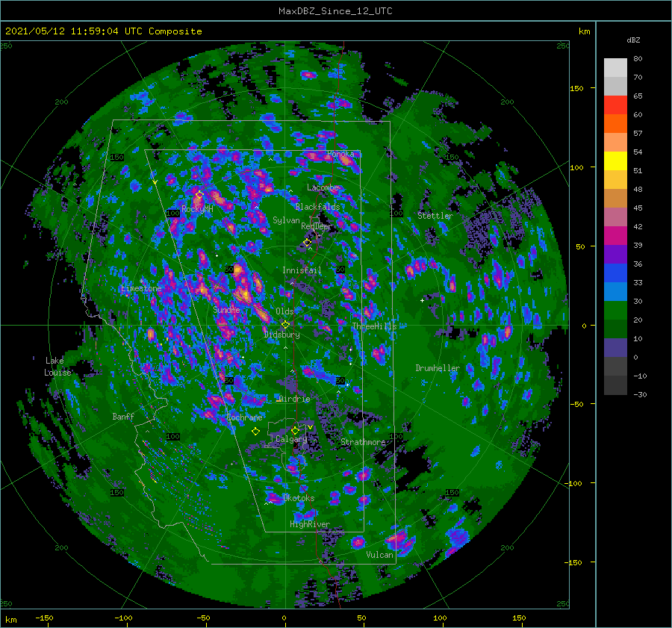Select the -30 value on the dBZ legend

[x=640, y=395]
